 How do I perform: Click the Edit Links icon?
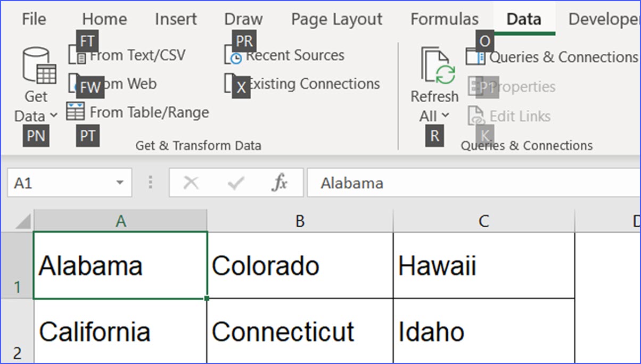[x=519, y=116]
